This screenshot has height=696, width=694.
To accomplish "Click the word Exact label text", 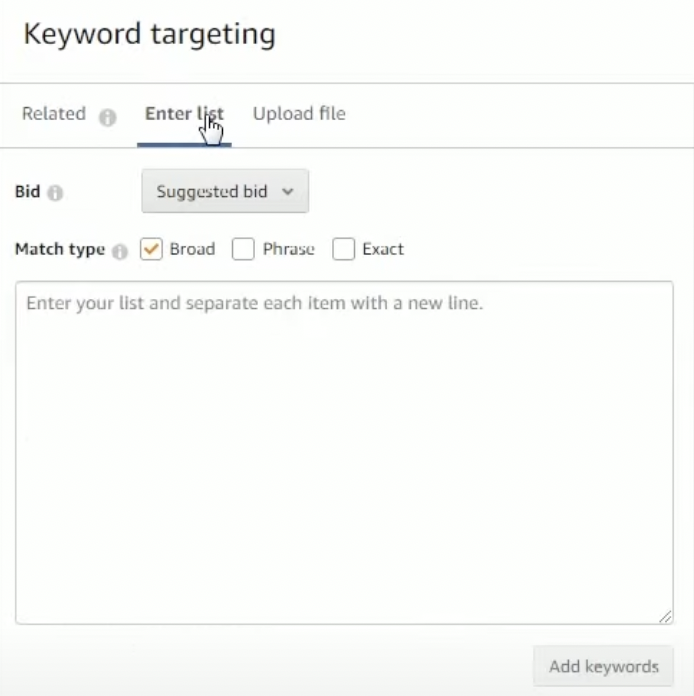I will coord(383,250).
